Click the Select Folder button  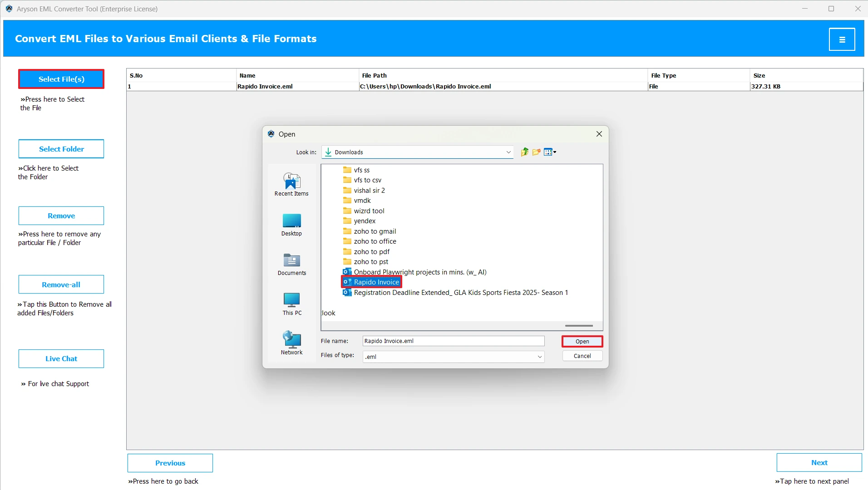(x=61, y=149)
